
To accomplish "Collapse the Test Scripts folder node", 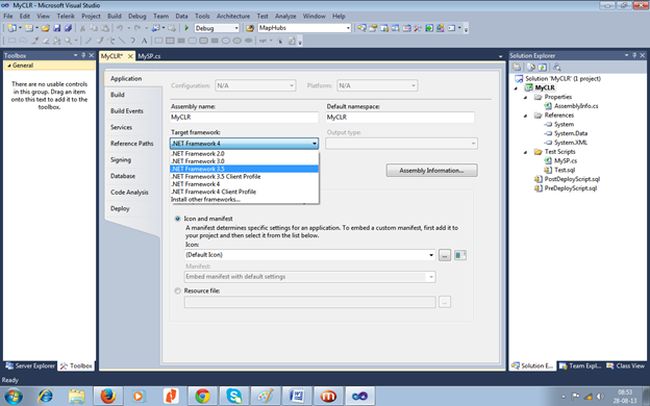I will (x=526, y=152).
